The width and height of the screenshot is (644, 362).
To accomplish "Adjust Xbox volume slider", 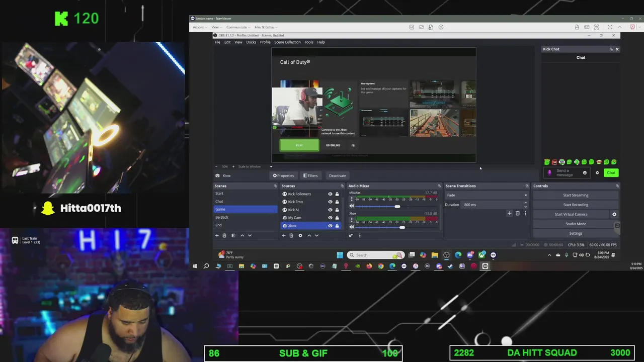I will click(401, 227).
